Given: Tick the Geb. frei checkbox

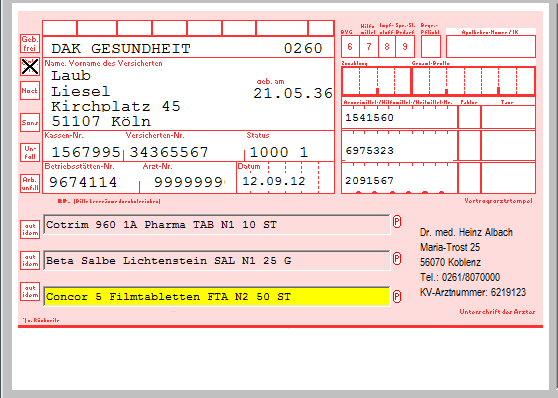Looking at the screenshot, I should (30, 43).
